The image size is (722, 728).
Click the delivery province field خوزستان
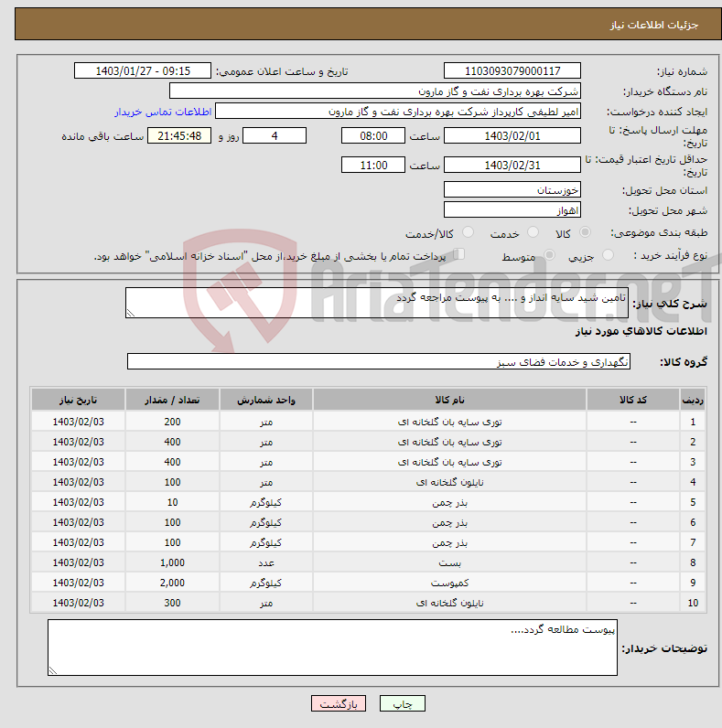[x=512, y=189]
